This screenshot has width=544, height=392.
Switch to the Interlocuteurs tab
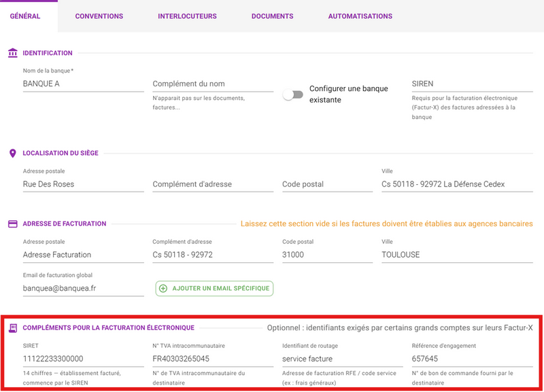(x=188, y=16)
